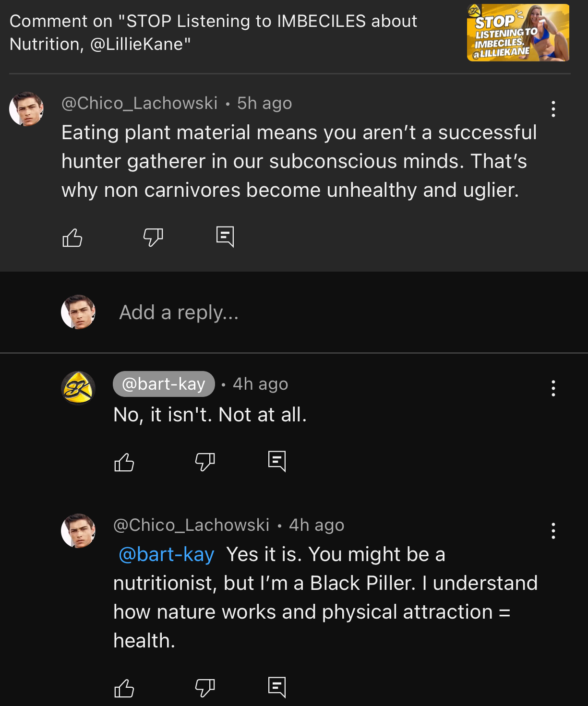Tap Chico_Lachowski avatar on top comment
The width and height of the screenshot is (588, 706).
26,109
